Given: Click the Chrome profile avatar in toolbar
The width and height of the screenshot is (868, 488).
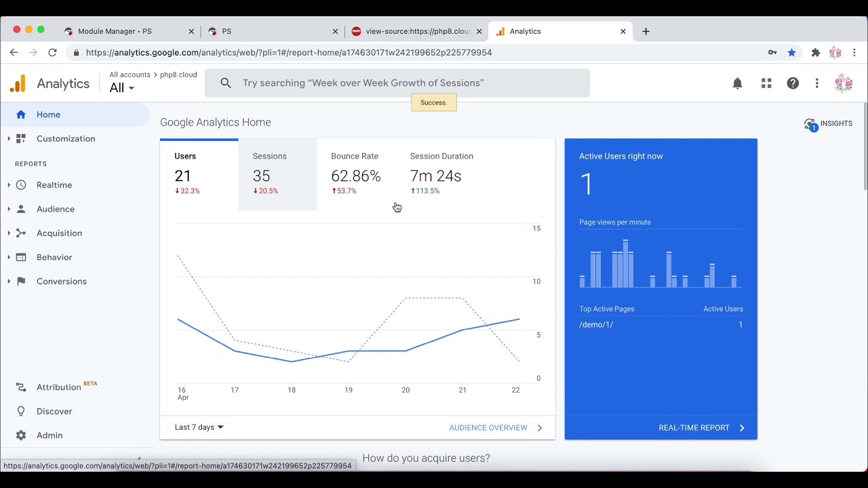Looking at the screenshot, I should click(835, 52).
